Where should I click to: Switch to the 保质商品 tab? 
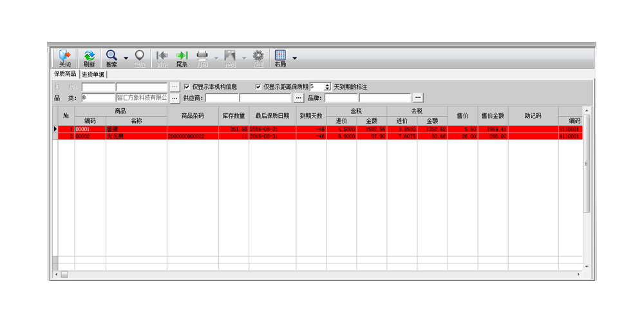65,74
